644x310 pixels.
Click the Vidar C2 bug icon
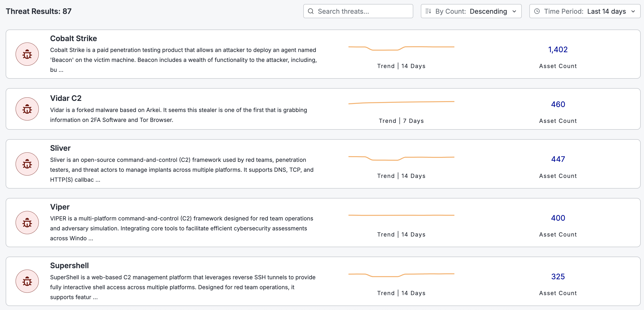27,109
